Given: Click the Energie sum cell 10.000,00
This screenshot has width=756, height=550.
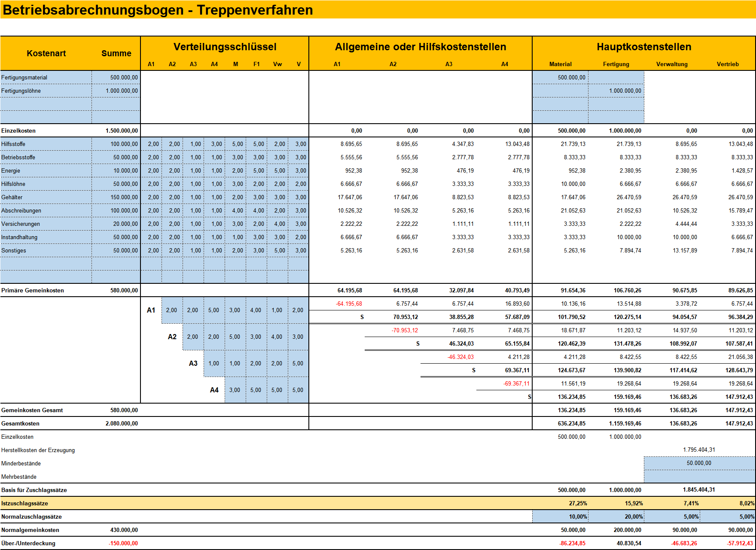Looking at the screenshot, I should [116, 170].
